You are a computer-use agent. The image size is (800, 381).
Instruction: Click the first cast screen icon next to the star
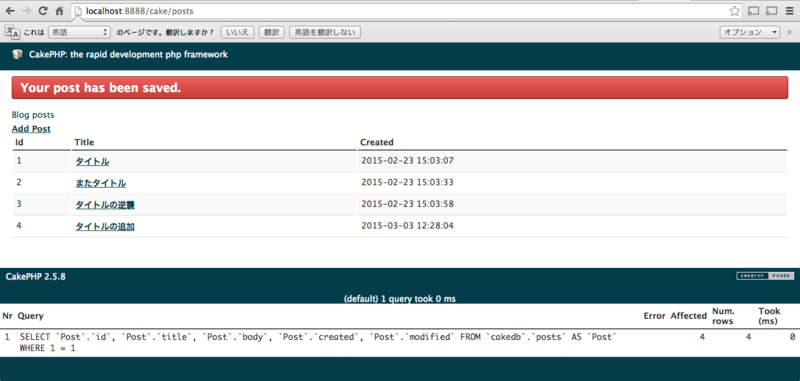coord(754,11)
